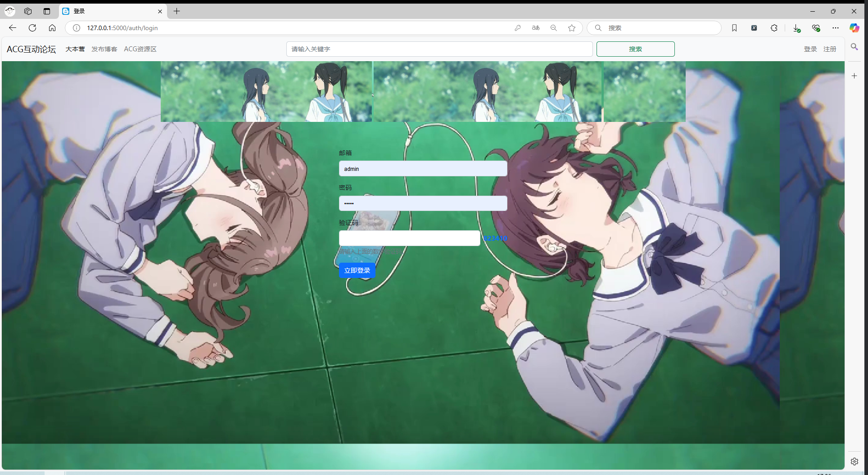Open the browser profile avatar

point(10,11)
